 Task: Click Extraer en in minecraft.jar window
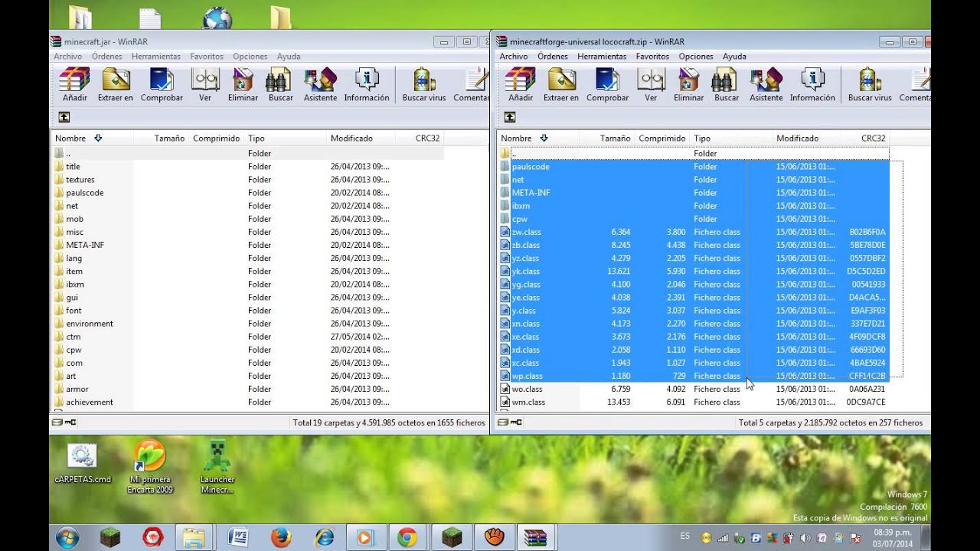[x=116, y=85]
